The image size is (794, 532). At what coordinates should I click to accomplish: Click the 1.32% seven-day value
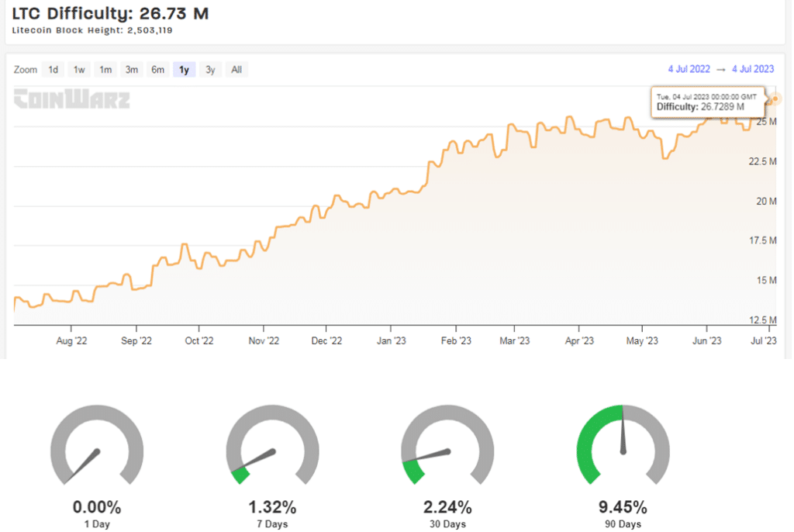pyautogui.click(x=272, y=507)
